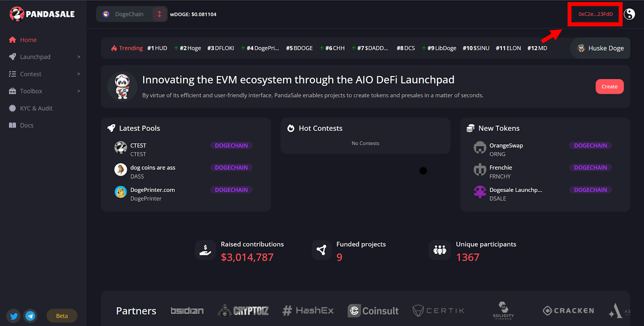Click the New Tokens coins icon
The width and height of the screenshot is (644, 326).
(471, 128)
